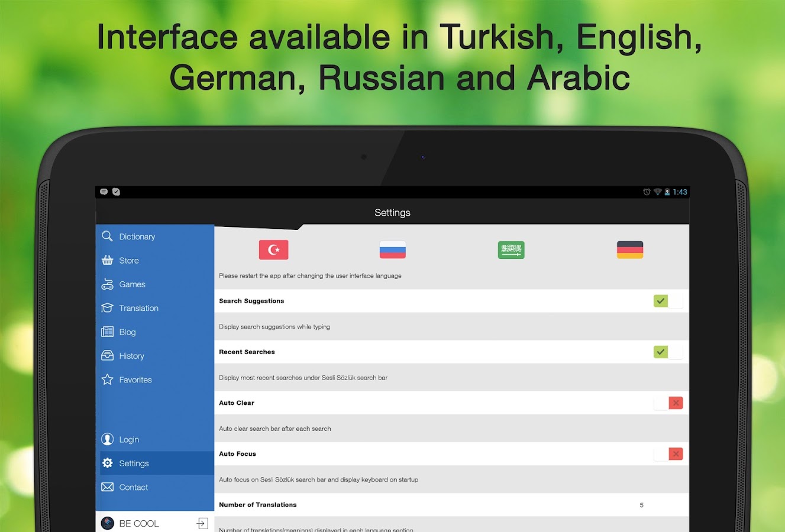Image resolution: width=785 pixels, height=532 pixels.
Task: Choose the German flag language option
Action: click(629, 249)
